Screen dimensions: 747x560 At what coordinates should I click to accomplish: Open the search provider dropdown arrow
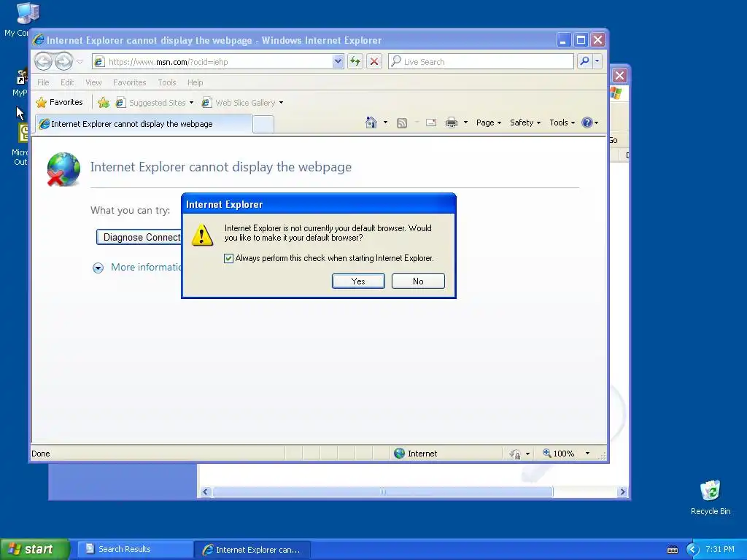(x=597, y=61)
